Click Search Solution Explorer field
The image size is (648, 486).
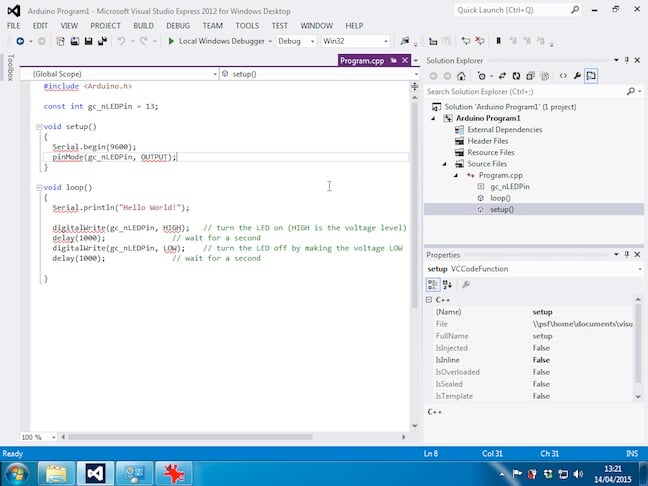click(x=526, y=91)
